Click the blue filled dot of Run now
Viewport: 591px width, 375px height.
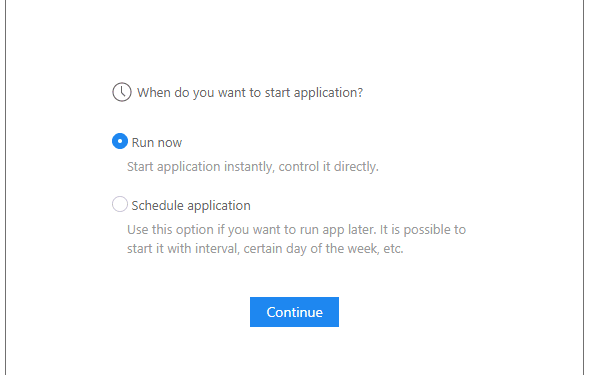pos(120,141)
